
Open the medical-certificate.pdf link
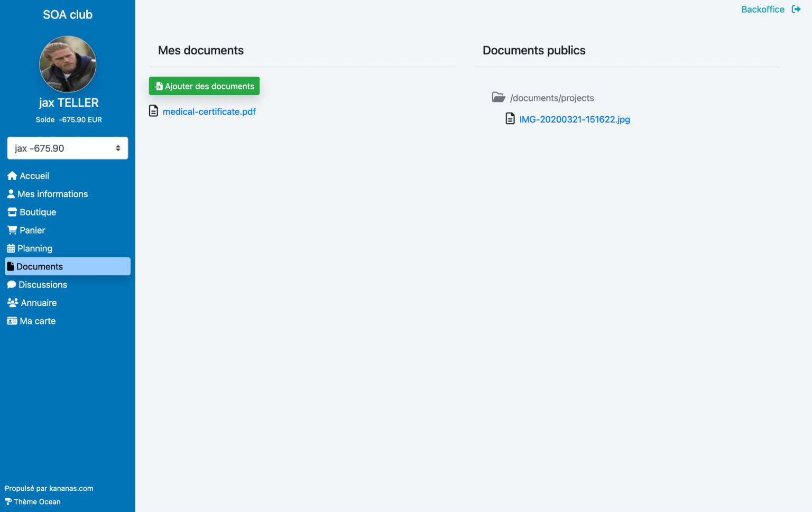coord(209,111)
